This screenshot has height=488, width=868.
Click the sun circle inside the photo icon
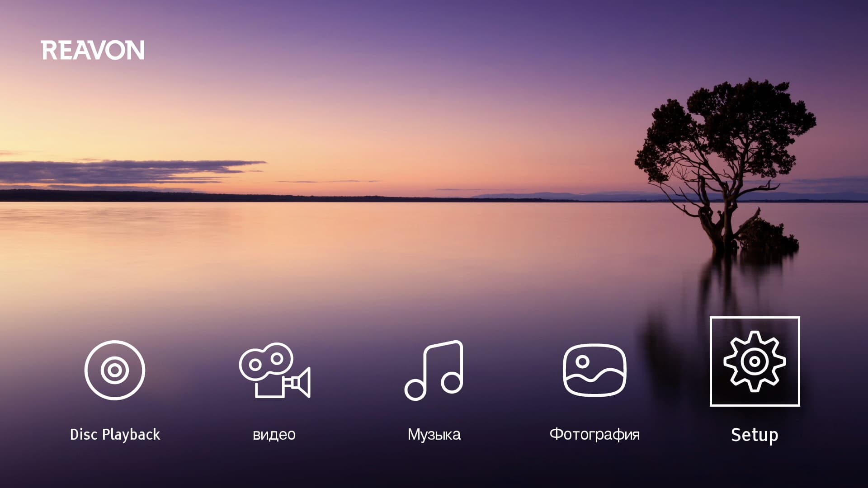coord(582,361)
